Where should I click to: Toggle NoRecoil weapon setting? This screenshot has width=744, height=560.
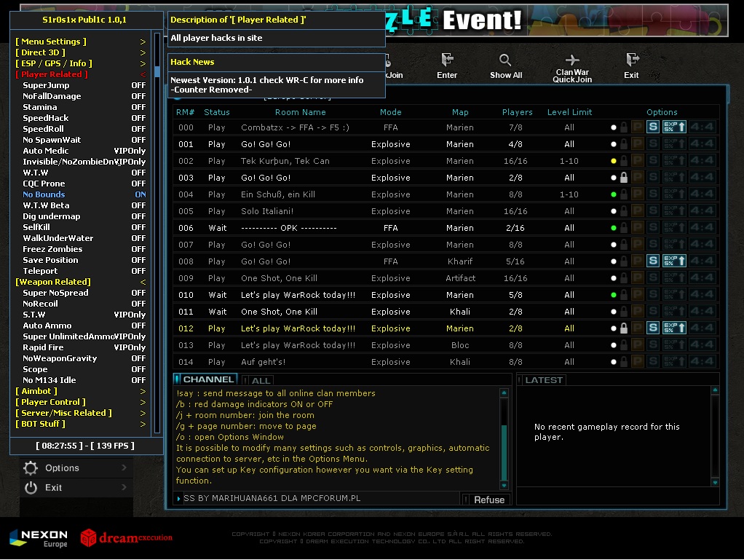coord(84,304)
